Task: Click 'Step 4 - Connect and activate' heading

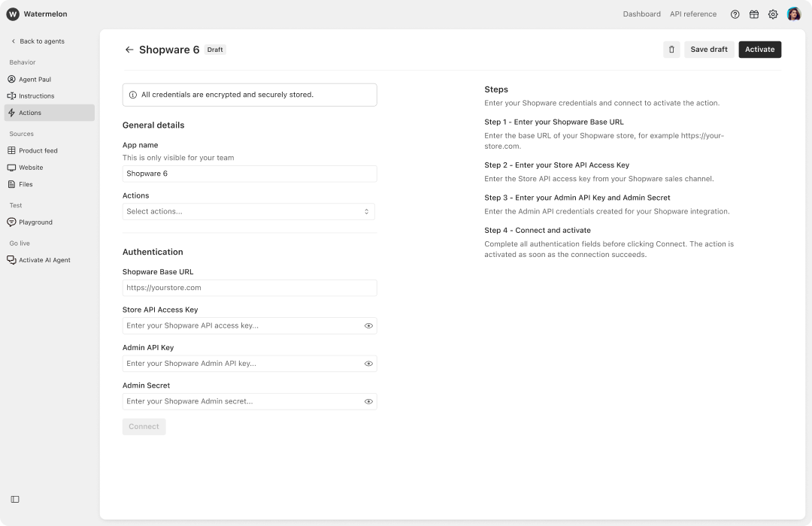Action: point(538,231)
